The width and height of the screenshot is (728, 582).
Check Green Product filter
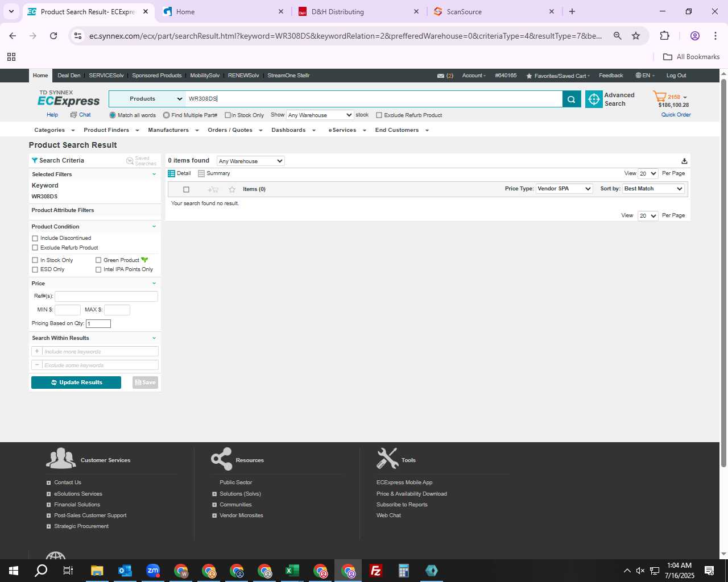pos(98,260)
